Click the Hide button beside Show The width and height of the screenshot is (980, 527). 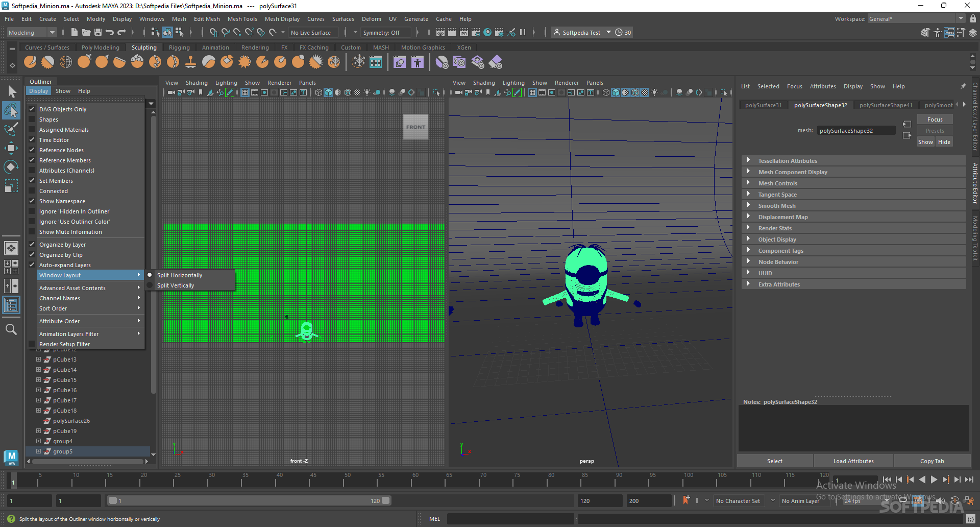pyautogui.click(x=944, y=142)
